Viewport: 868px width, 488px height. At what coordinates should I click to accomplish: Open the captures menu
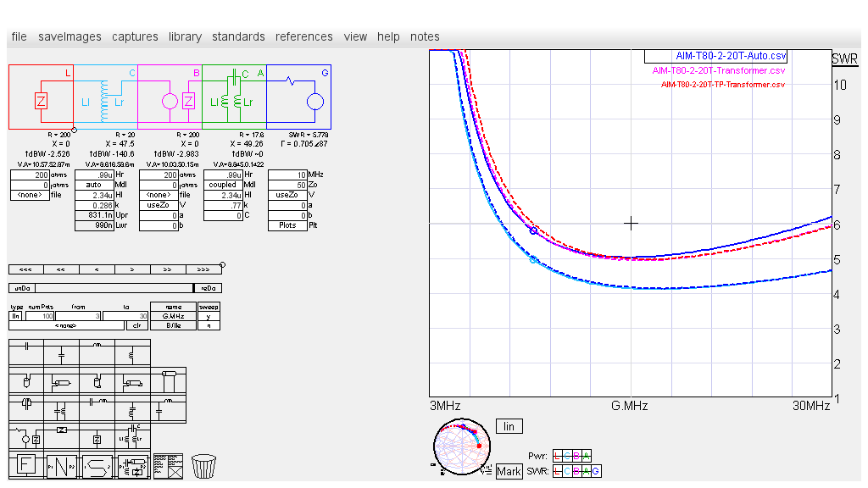coord(135,36)
